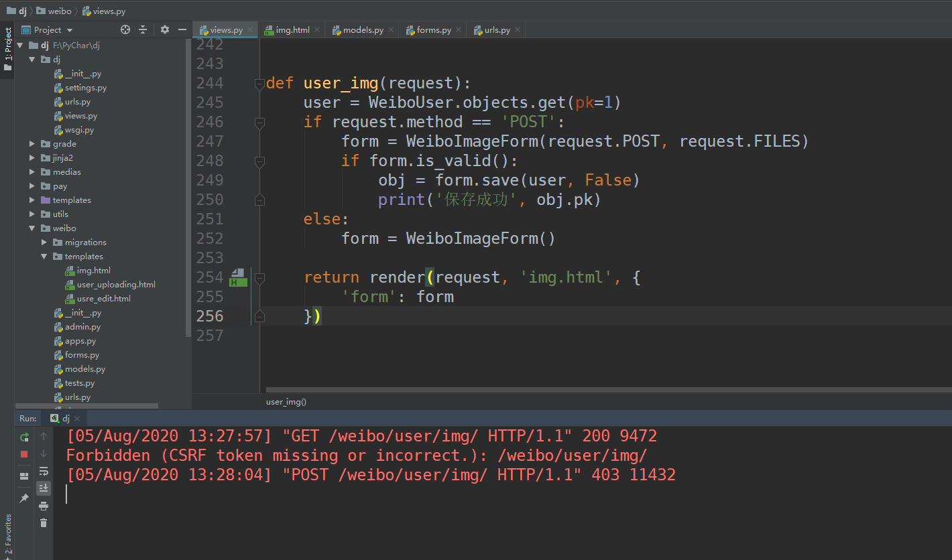Expand the medias folder
952x560 pixels.
[x=32, y=172]
